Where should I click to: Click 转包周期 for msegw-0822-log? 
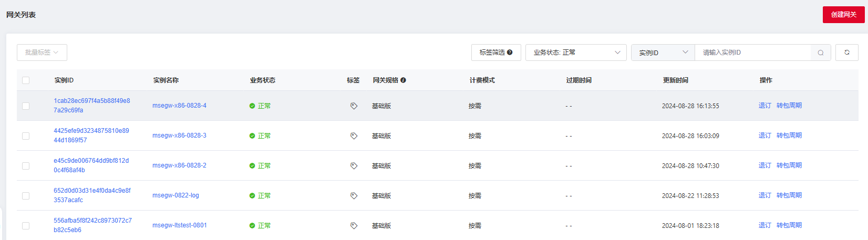[x=789, y=195]
